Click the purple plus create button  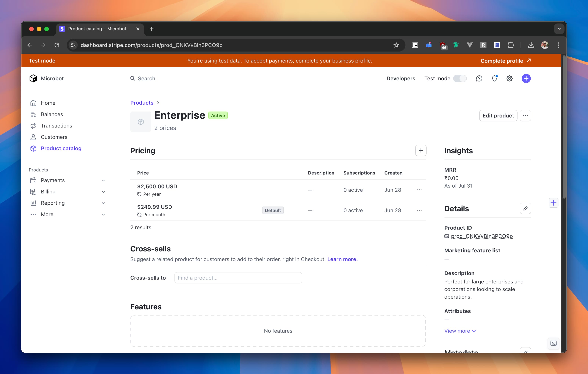click(x=526, y=78)
